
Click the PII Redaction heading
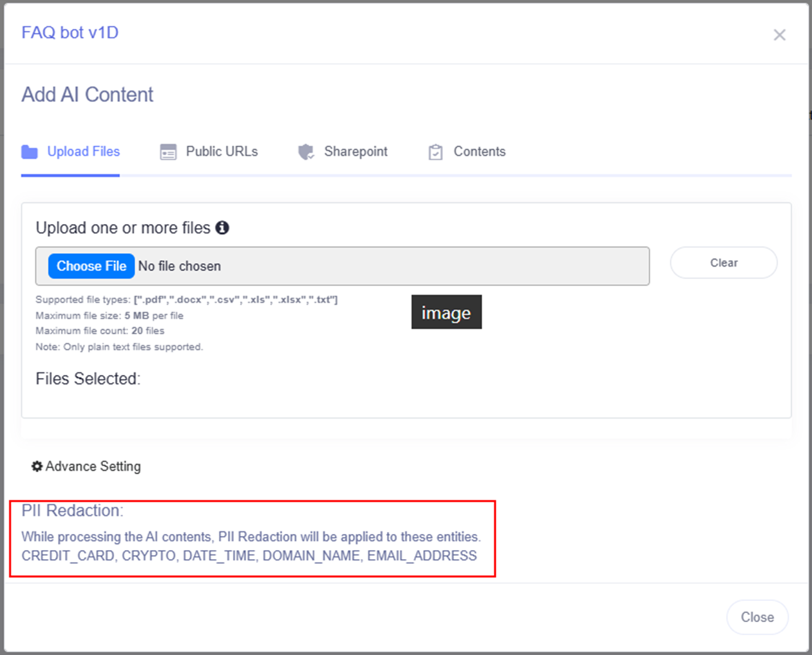tap(72, 511)
